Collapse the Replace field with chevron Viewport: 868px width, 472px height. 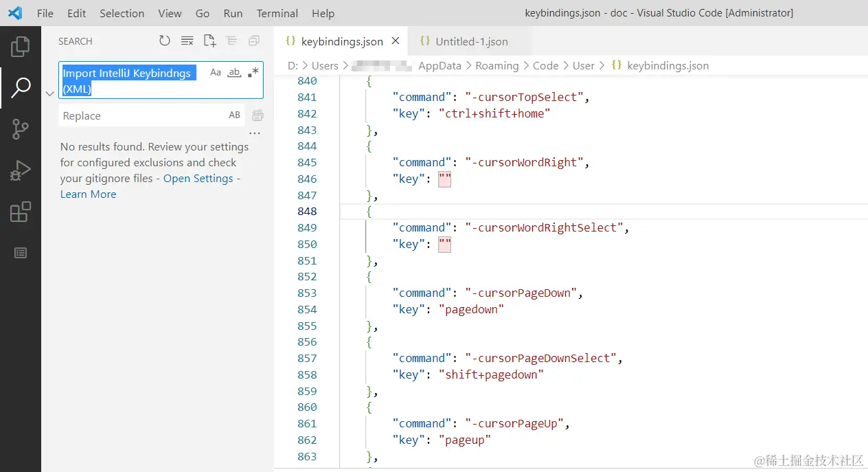(49, 93)
